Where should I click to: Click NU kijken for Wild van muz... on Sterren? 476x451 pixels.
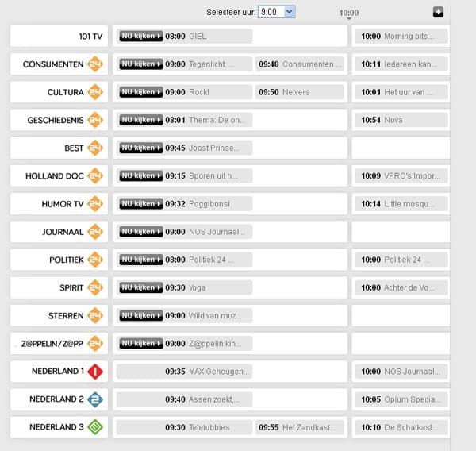tap(141, 316)
